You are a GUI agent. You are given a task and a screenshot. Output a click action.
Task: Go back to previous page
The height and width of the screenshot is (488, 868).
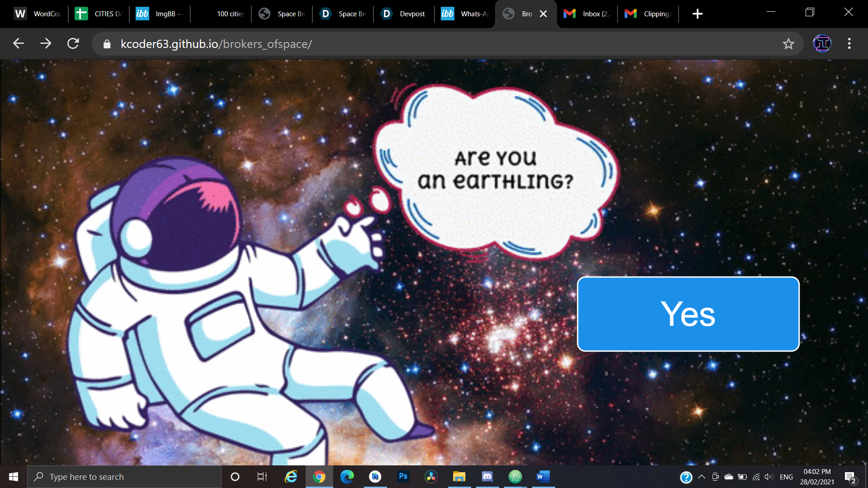(19, 44)
